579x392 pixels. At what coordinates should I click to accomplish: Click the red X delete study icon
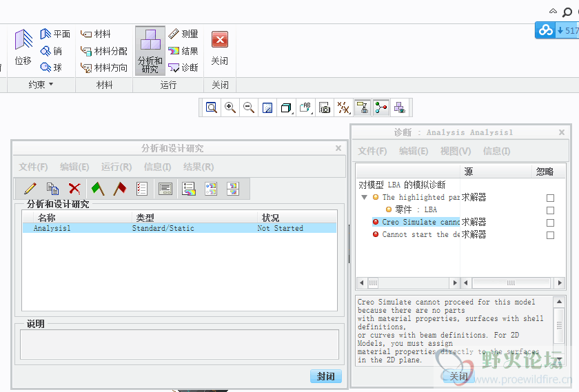point(74,189)
